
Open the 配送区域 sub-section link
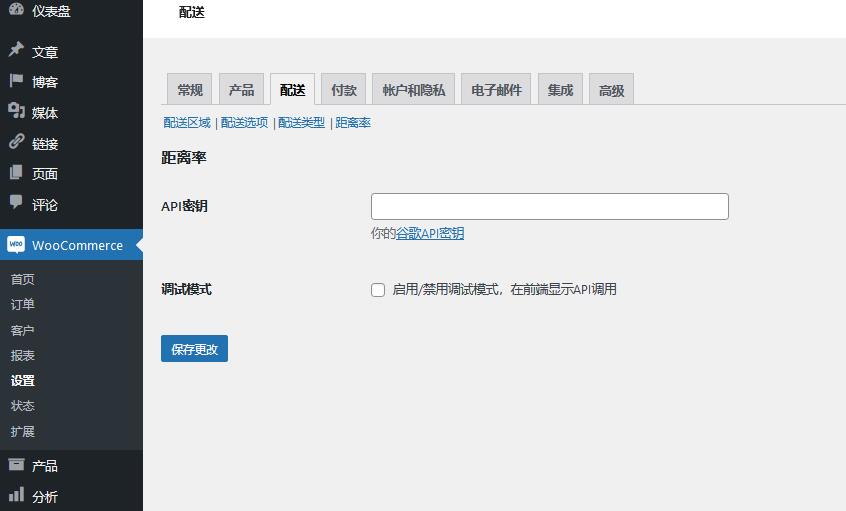coord(187,123)
